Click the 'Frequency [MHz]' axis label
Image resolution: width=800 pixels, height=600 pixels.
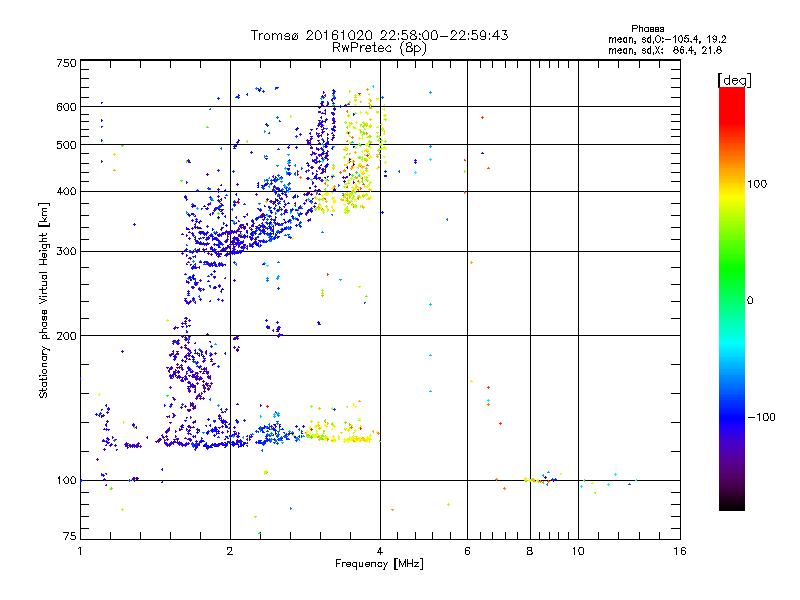click(x=379, y=564)
